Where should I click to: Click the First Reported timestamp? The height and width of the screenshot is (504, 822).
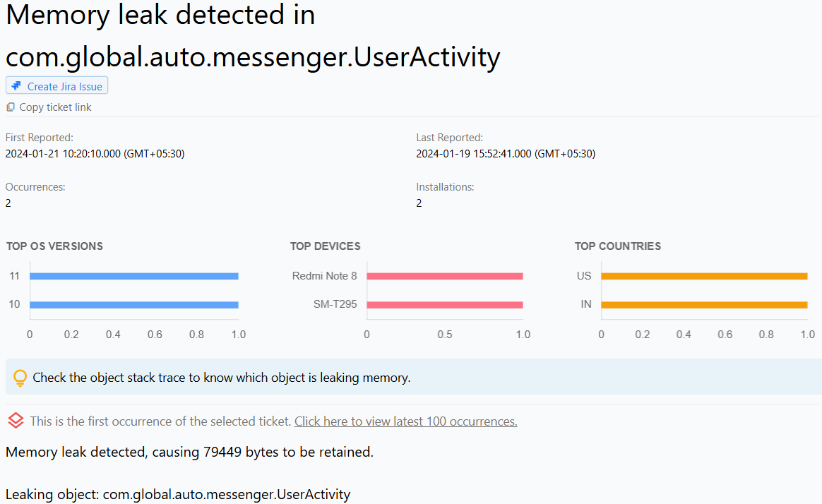[x=95, y=153]
